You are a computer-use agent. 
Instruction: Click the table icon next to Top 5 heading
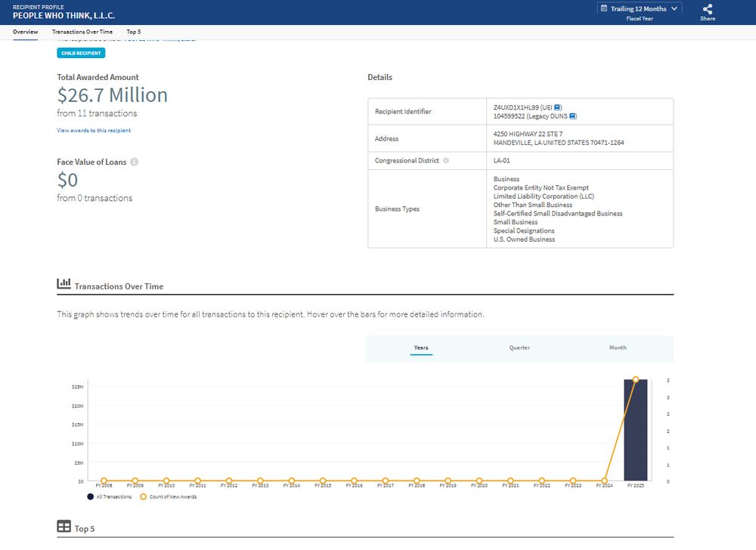[x=64, y=526]
